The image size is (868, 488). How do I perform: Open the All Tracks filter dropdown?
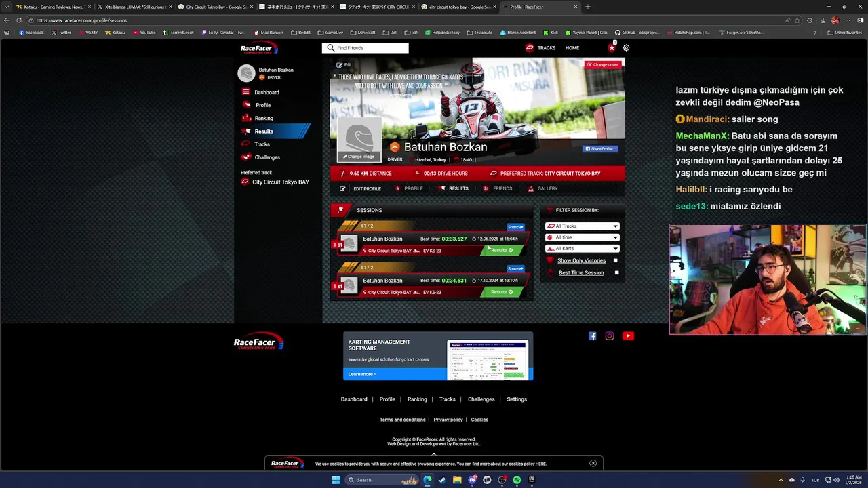point(583,226)
